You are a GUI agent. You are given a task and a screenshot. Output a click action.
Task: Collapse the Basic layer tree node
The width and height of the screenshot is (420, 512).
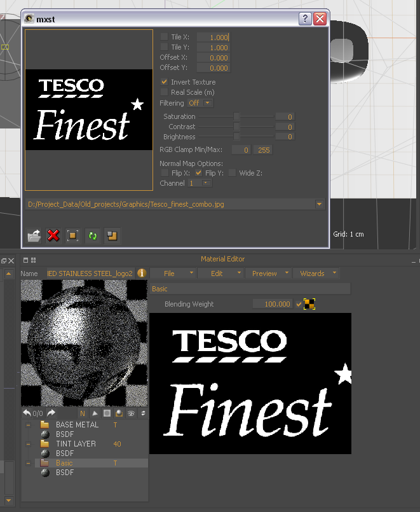tap(29, 463)
